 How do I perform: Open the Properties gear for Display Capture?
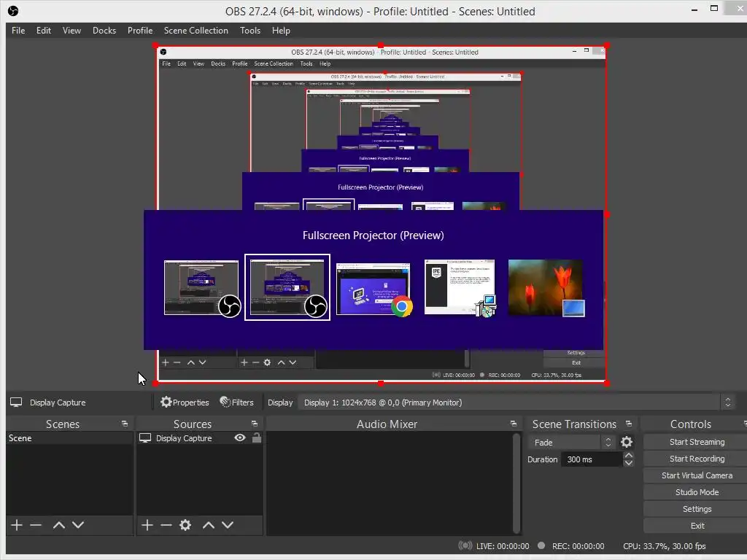click(185, 402)
